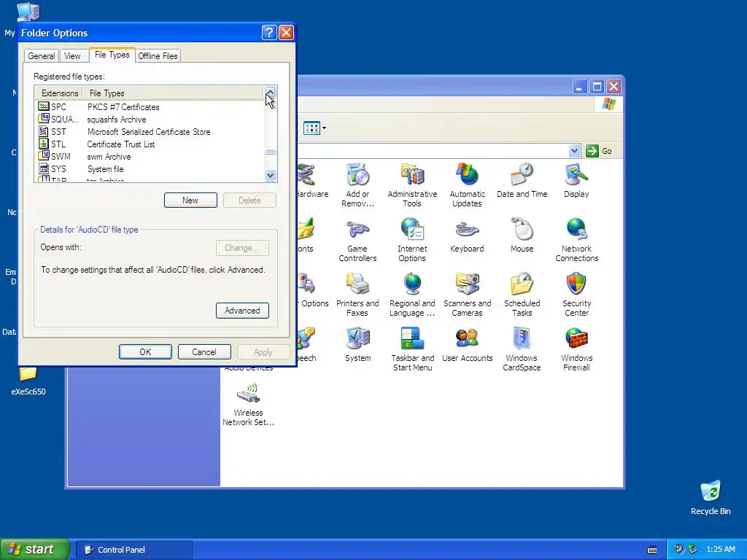Open the Views dropdown in Control Panel toolbar
Image resolution: width=747 pixels, height=560 pixels.
click(315, 128)
